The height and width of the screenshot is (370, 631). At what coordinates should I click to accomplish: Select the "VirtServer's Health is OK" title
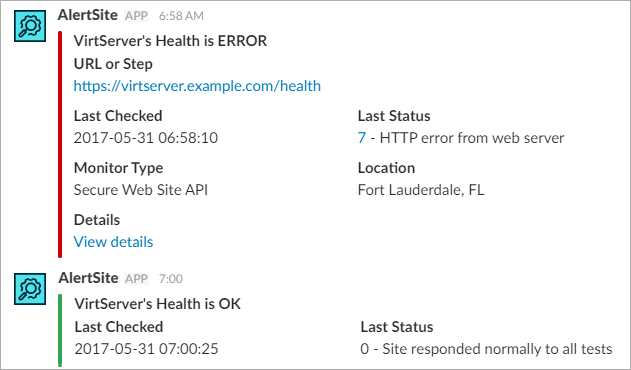tap(158, 304)
